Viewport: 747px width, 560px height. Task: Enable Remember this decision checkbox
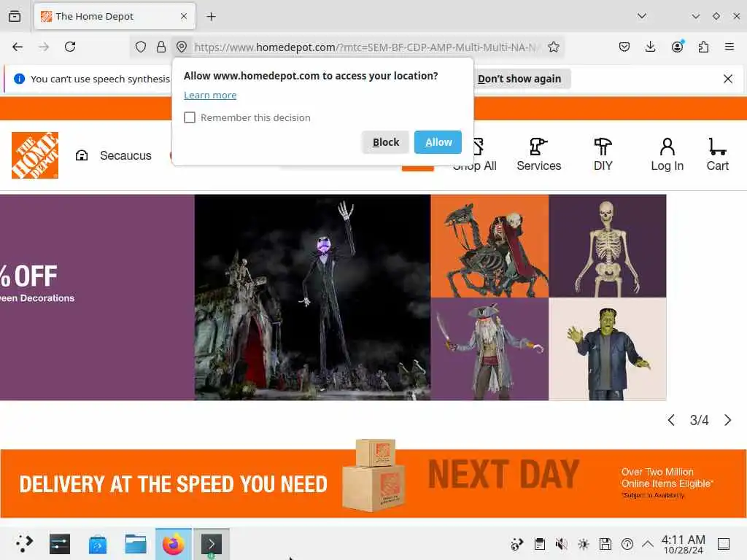pos(190,117)
